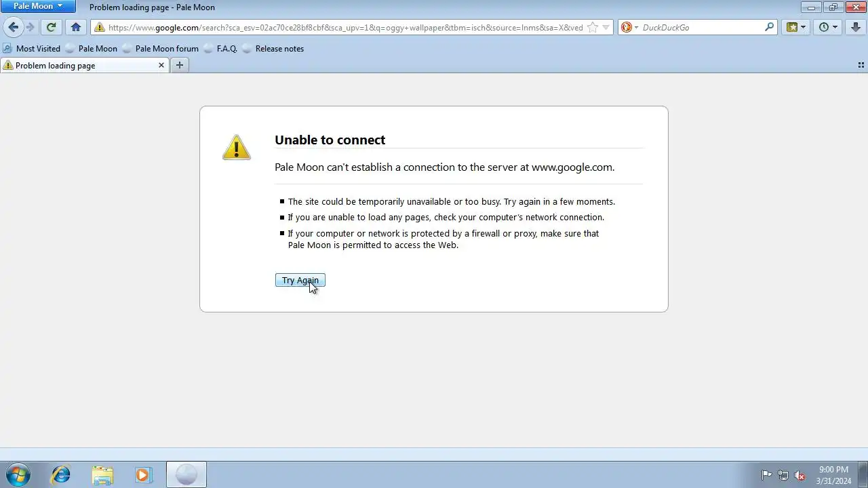Open the tab groups grid icon
The image size is (868, 488).
[861, 66]
